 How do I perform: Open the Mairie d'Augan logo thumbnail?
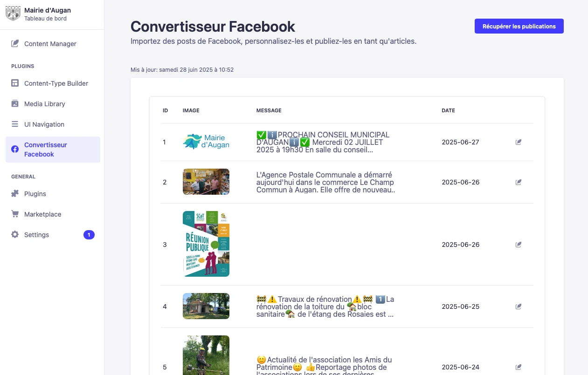point(206,142)
